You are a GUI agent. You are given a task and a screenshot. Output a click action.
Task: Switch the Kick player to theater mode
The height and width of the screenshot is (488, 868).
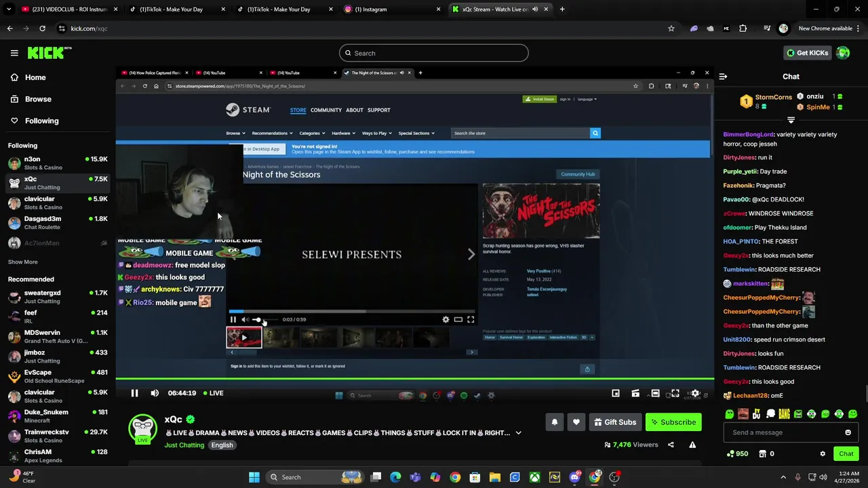click(x=655, y=393)
